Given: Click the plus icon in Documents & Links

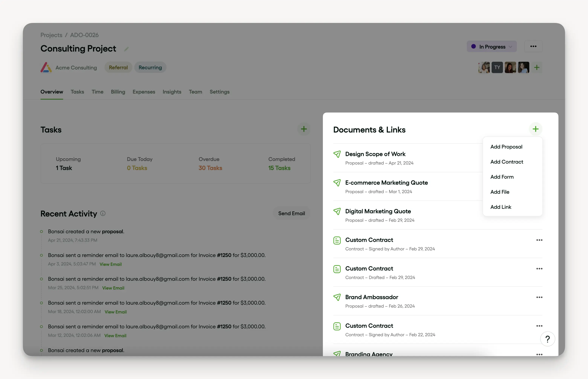Looking at the screenshot, I should tap(535, 129).
